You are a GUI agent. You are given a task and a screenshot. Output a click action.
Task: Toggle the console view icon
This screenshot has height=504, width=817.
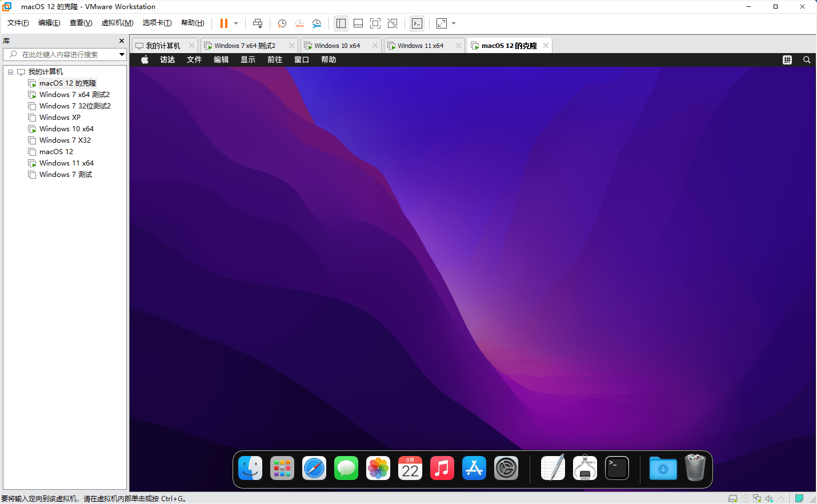pos(417,23)
